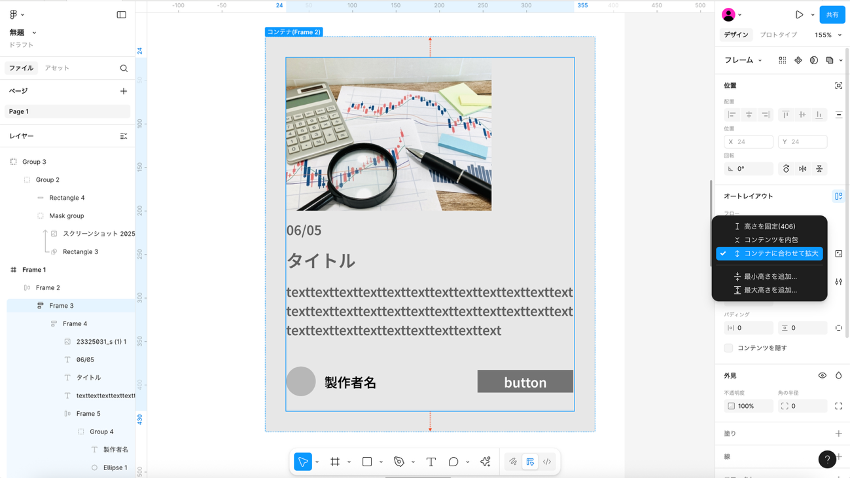Select the Rectangle shape tool
The width and height of the screenshot is (850, 478).
click(367, 462)
